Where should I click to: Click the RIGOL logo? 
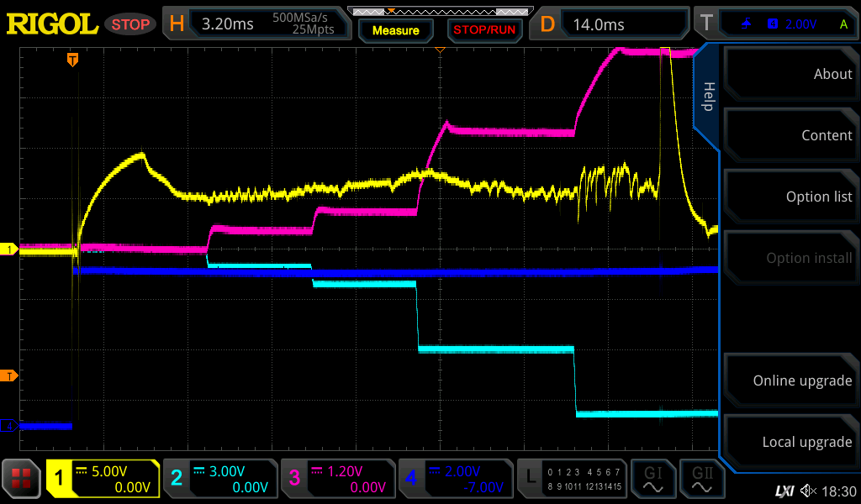(x=52, y=24)
